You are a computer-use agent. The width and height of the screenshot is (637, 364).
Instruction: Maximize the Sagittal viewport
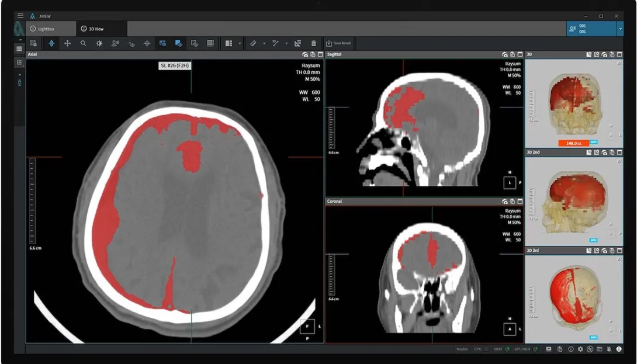point(520,54)
